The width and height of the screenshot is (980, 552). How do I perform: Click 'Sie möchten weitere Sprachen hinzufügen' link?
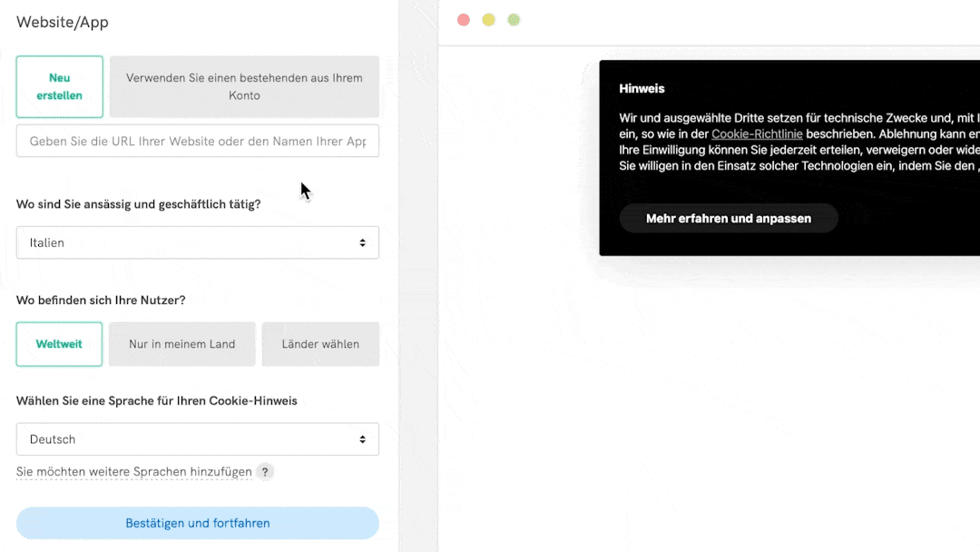(134, 472)
